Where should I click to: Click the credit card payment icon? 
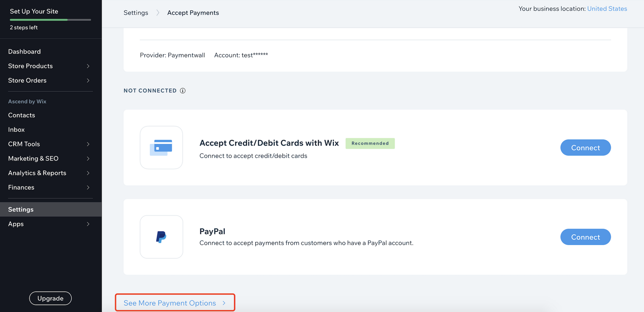(x=161, y=147)
